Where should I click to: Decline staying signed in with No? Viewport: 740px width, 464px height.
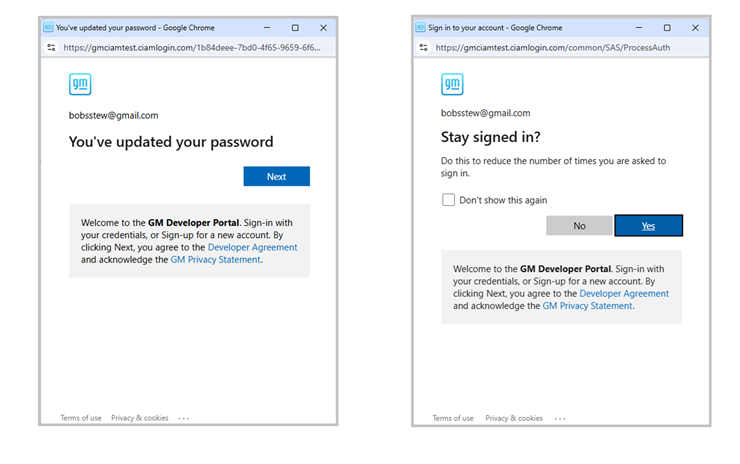(579, 226)
